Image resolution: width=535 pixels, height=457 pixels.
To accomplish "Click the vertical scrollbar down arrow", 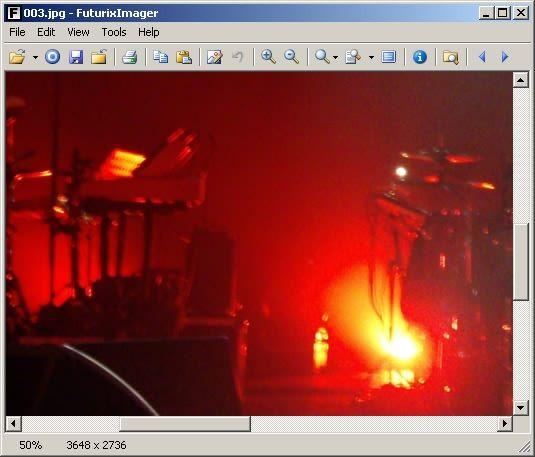I will (x=521, y=408).
